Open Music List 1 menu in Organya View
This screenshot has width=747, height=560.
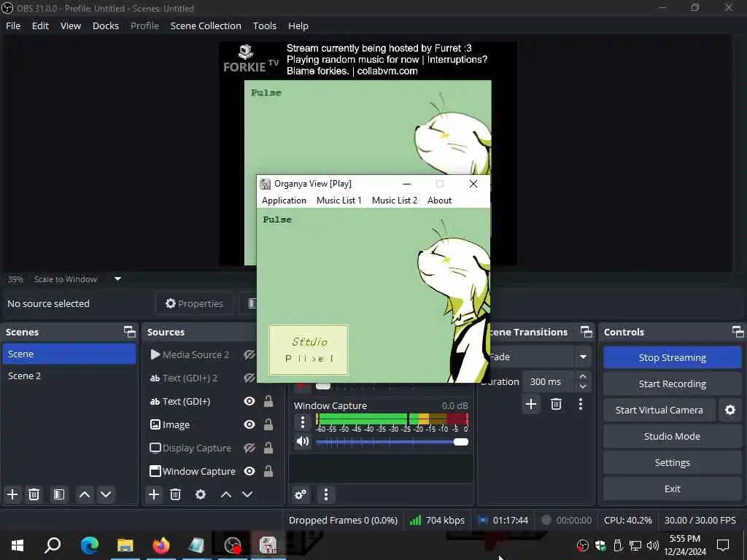pyautogui.click(x=338, y=201)
